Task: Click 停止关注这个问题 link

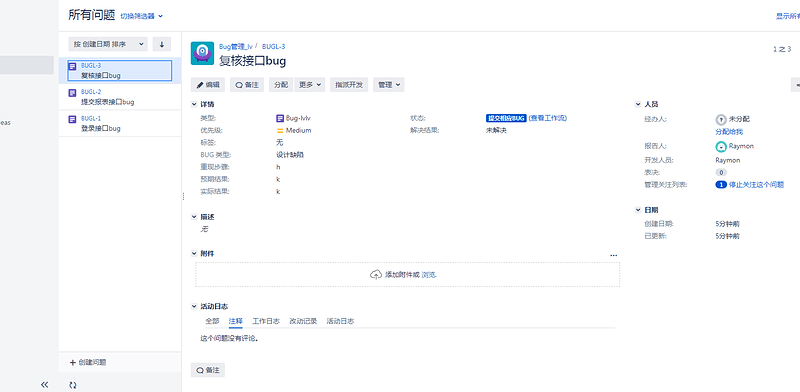Action: click(756, 185)
